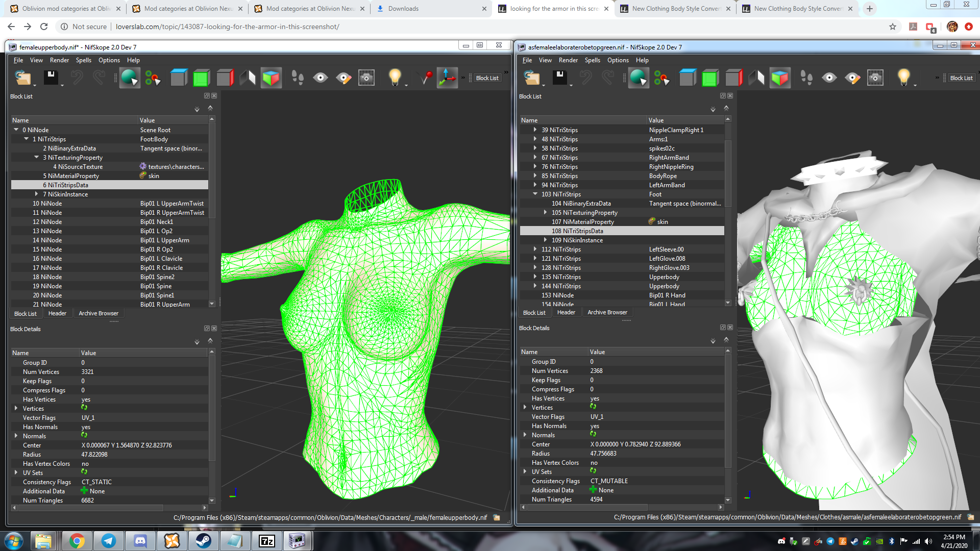Expand Vertices row in left Block Details
Viewport: 980px width, 551px height.
pos(16,408)
